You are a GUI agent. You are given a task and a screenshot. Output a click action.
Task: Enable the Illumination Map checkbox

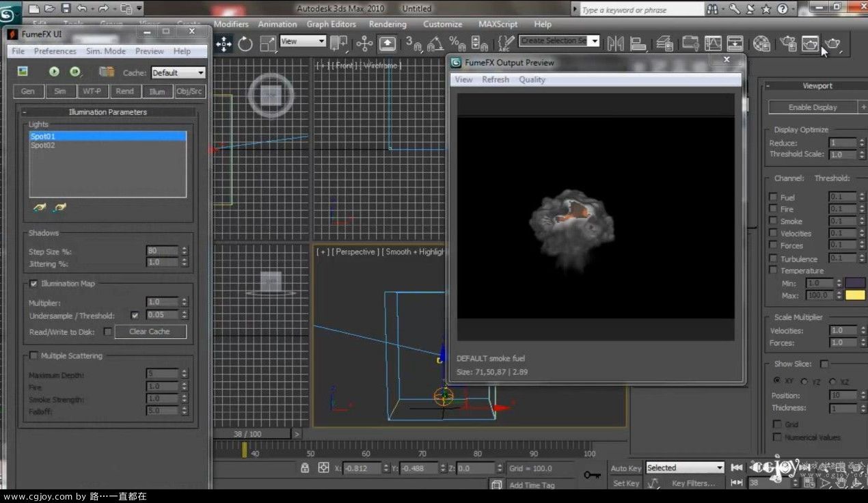tap(33, 284)
